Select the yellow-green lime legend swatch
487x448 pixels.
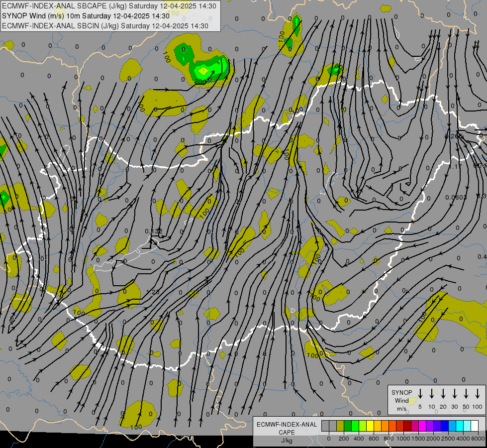(x=363, y=426)
